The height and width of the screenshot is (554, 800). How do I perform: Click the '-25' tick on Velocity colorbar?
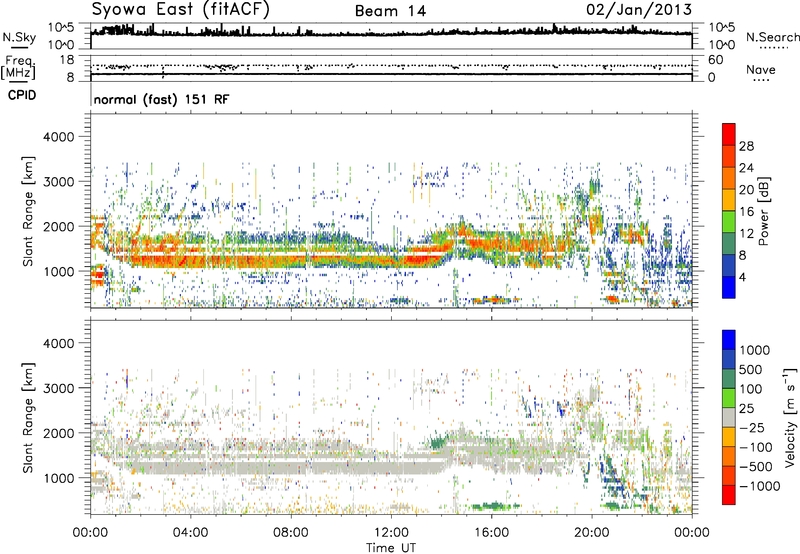(x=752, y=428)
